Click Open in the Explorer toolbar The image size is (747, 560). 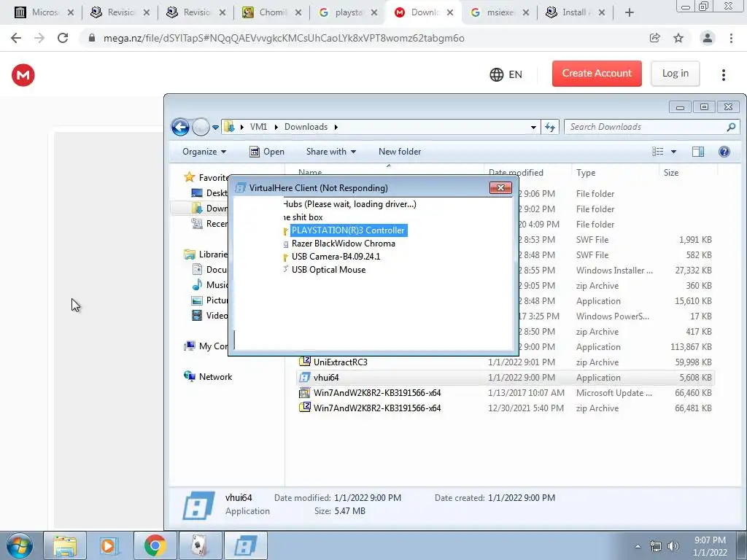pos(267,152)
